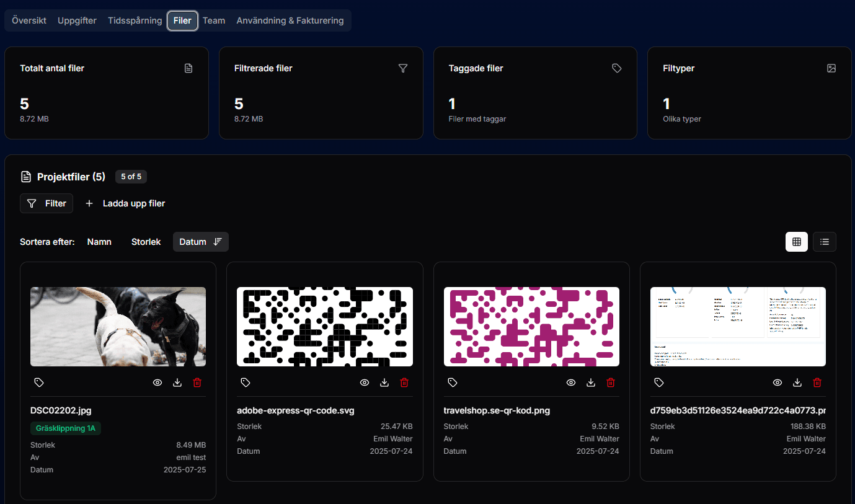Click tag icon for DSC02202.jpg
The height and width of the screenshot is (504, 855).
[39, 382]
